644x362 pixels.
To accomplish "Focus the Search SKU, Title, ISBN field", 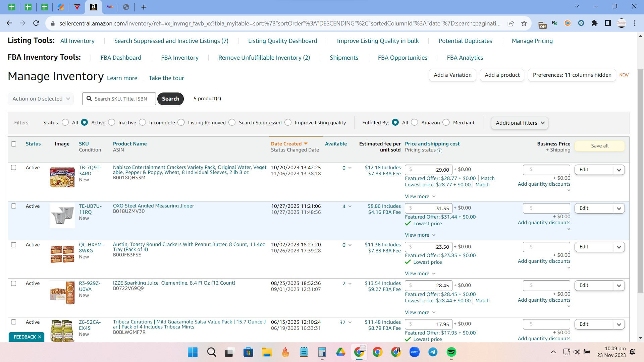I will 119,99.
